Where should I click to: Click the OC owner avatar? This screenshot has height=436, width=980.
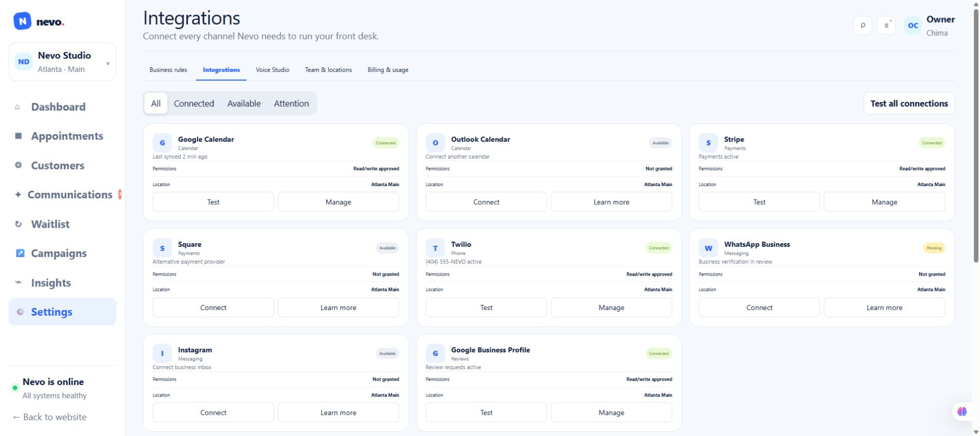(913, 25)
